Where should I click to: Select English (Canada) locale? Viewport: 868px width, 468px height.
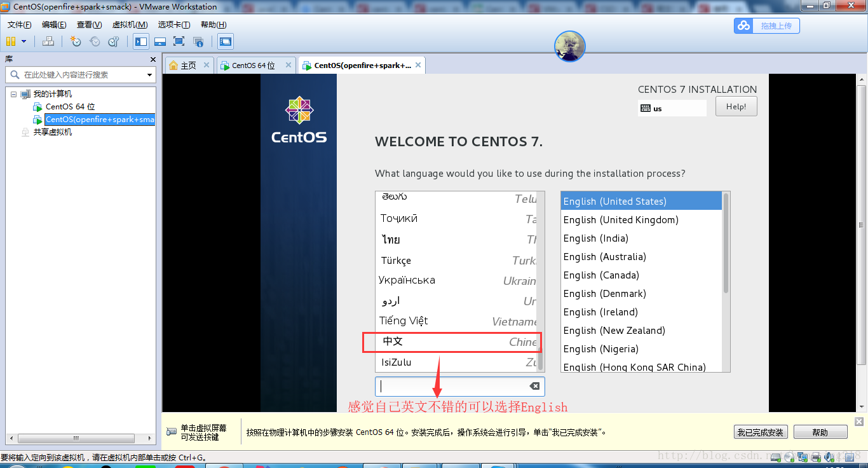pos(641,275)
